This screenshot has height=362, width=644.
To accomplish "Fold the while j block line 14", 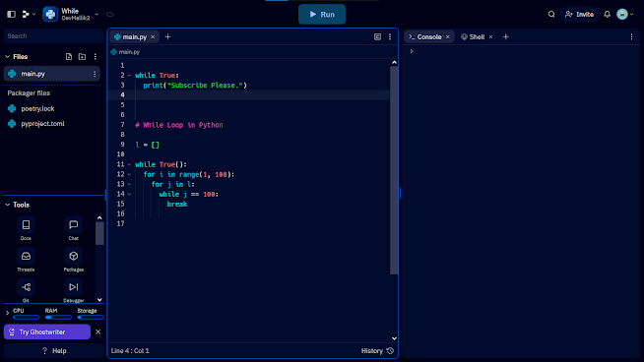I will [x=129, y=194].
